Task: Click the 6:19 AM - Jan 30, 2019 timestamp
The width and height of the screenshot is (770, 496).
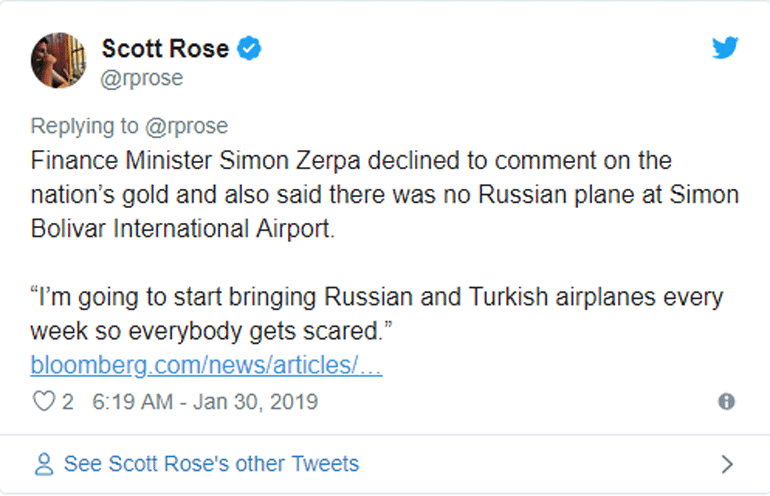Action: click(204, 402)
